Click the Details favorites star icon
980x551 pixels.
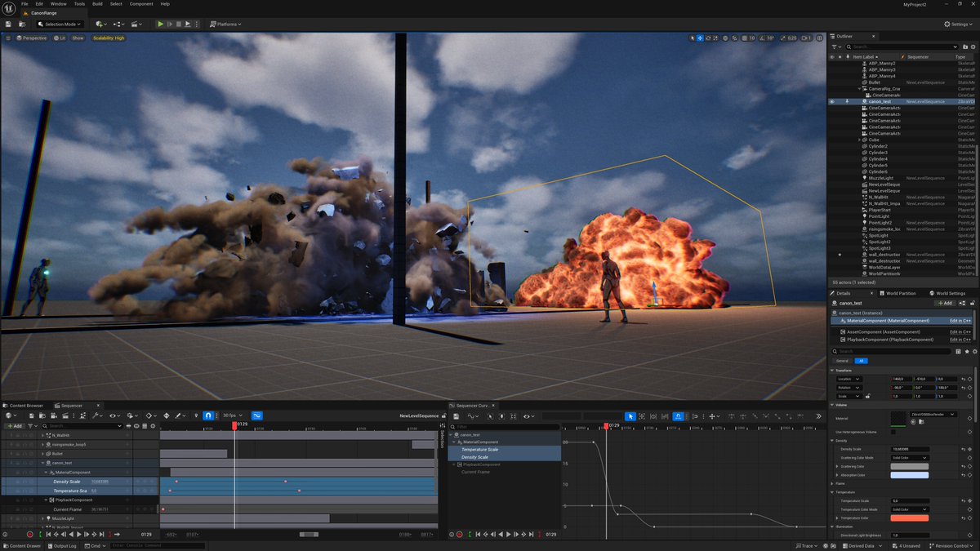[x=965, y=351]
